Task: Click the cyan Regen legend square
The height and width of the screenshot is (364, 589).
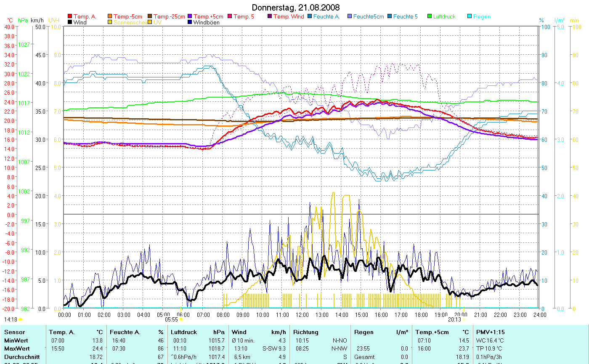Action: click(x=470, y=17)
